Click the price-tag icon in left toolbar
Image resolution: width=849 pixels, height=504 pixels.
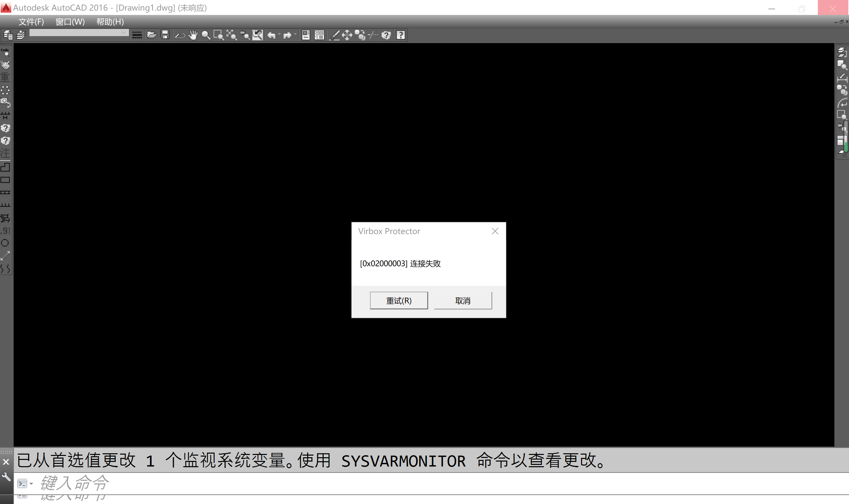click(5, 65)
